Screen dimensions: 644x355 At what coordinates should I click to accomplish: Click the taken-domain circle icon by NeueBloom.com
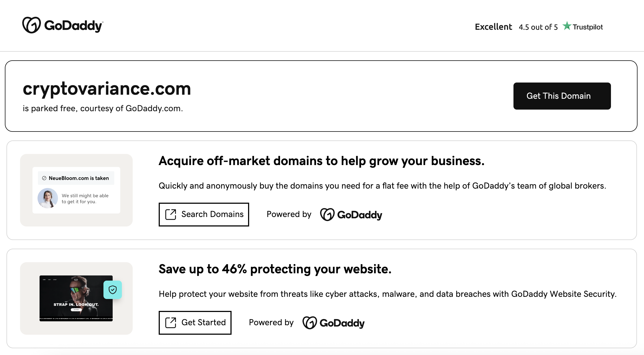tap(44, 178)
